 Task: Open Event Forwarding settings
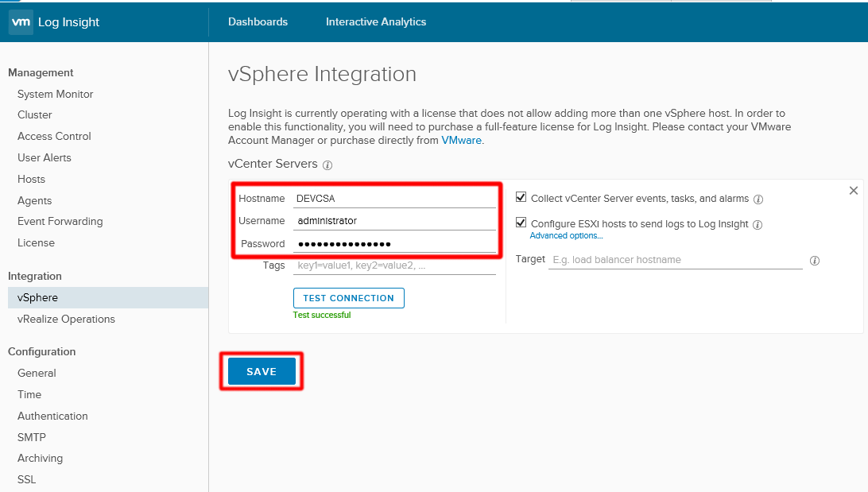coord(60,222)
